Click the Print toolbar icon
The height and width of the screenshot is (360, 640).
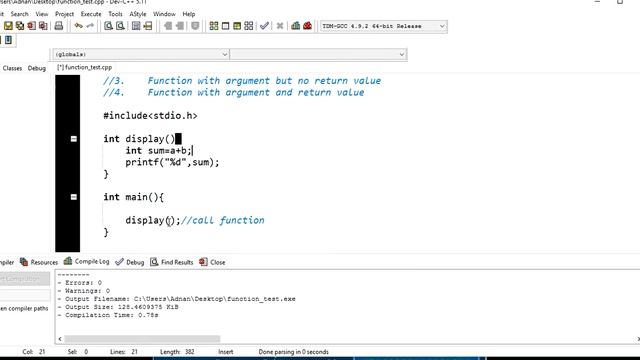(59, 26)
